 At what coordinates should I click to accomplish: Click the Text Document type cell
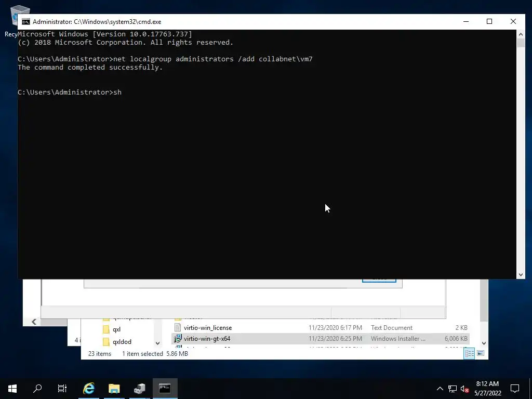(392, 328)
